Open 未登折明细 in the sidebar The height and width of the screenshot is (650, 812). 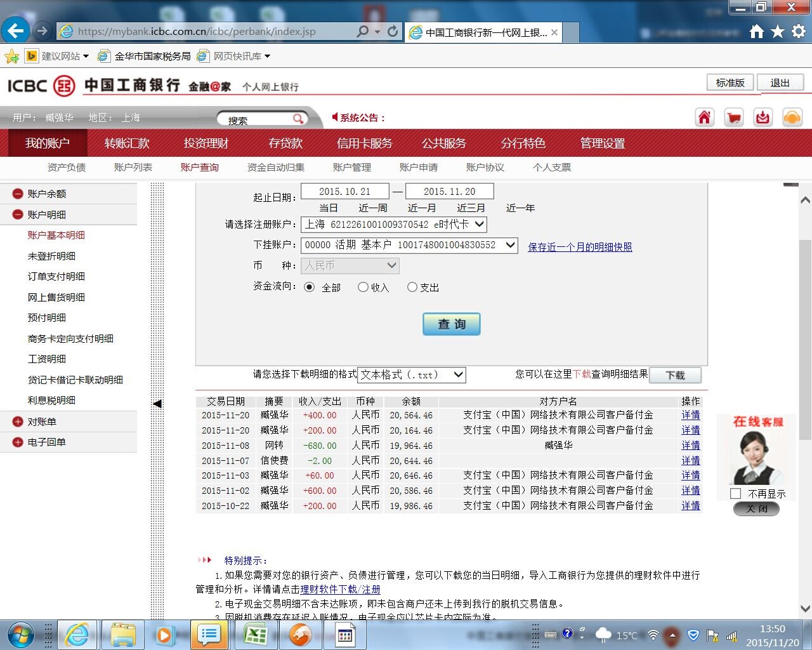[51, 256]
